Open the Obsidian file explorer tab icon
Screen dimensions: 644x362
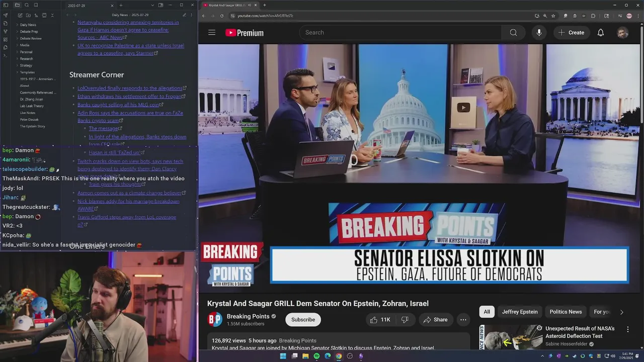click(x=17, y=5)
